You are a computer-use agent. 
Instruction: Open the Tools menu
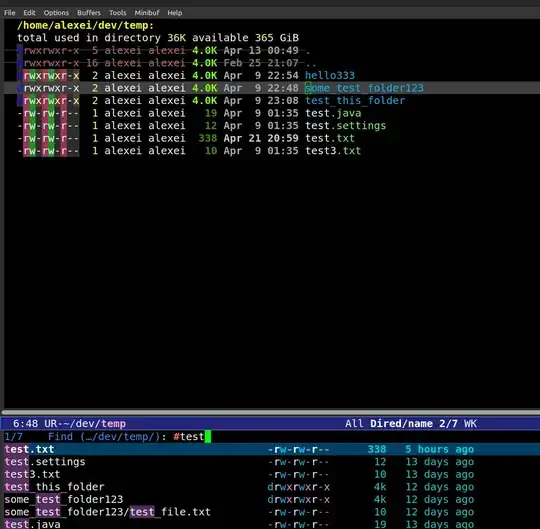coord(117,13)
